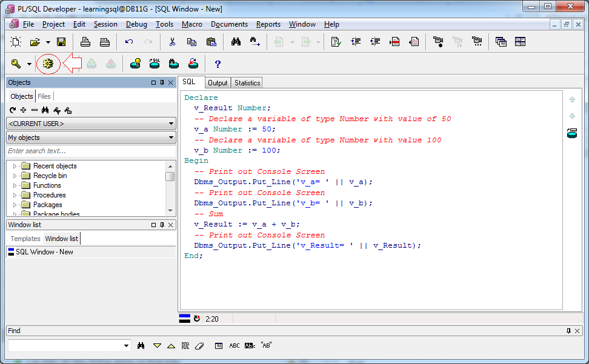Click the Comment selection red page icon
The width and height of the screenshot is (589, 364).
(394, 42)
